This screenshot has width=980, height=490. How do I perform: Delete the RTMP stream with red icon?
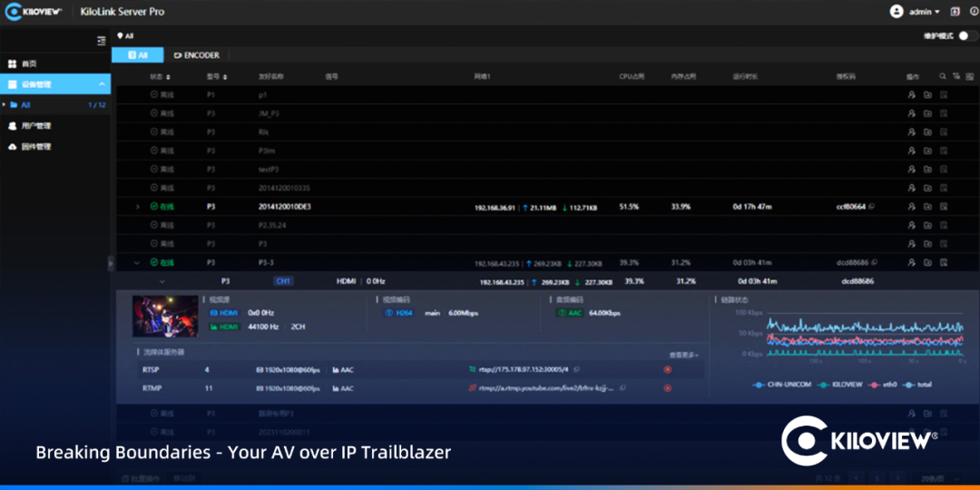(668, 388)
